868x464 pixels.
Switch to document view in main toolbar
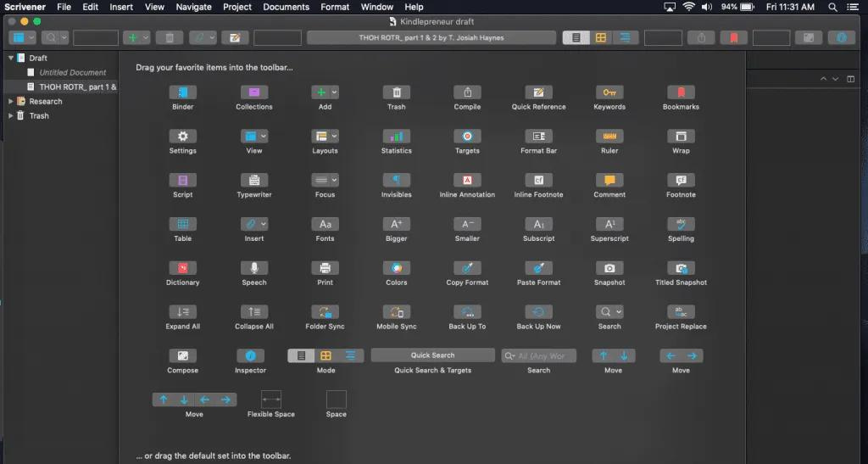[x=576, y=37]
